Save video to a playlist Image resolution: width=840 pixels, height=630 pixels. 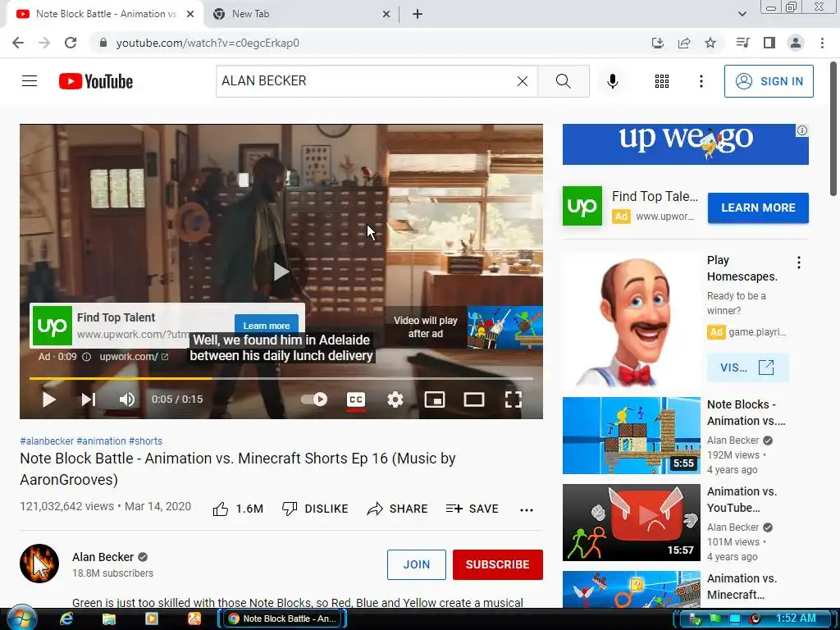tap(472, 509)
